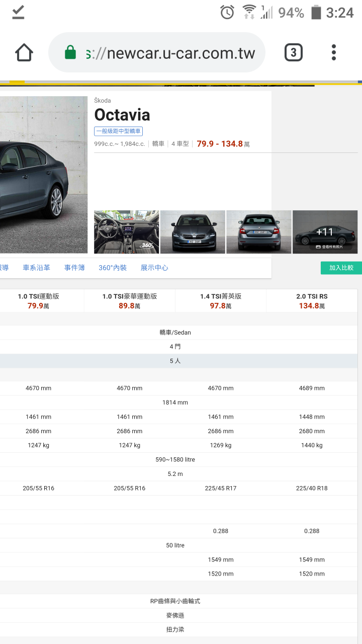The image size is (362, 644).
Task: Open the 360° interior thumbnail
Action: pos(127,232)
